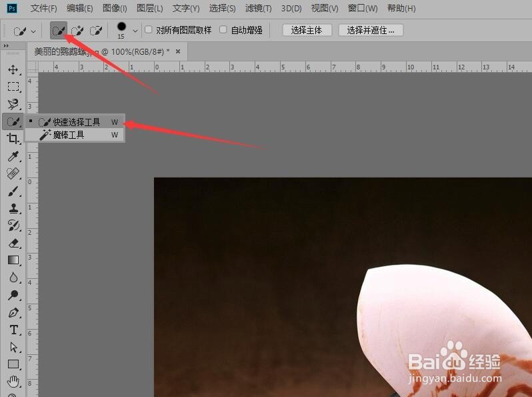This screenshot has height=397, width=532.
Task: Select the Horizontal Type tool
Action: pos(13,330)
